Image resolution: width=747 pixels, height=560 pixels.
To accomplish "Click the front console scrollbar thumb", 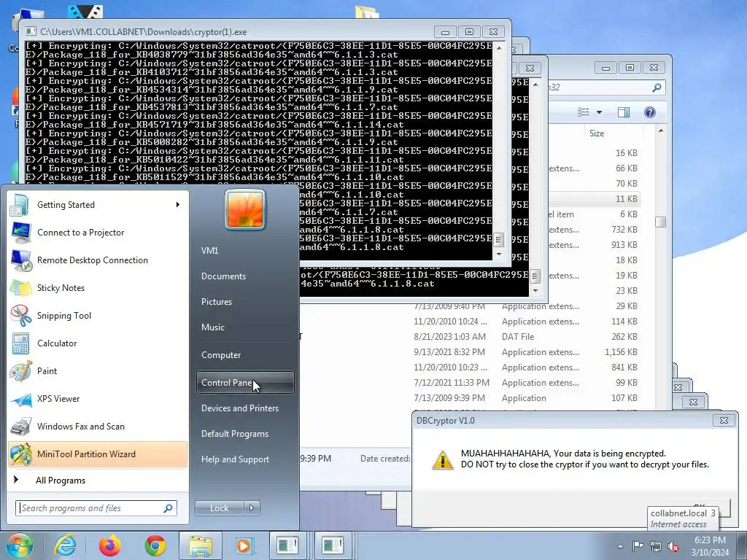I will point(499,239).
